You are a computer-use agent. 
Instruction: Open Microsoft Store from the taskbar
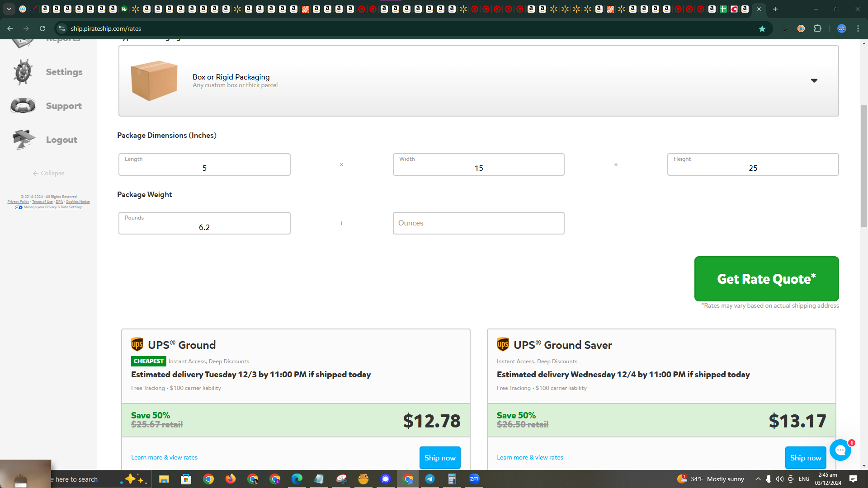[186, 479]
